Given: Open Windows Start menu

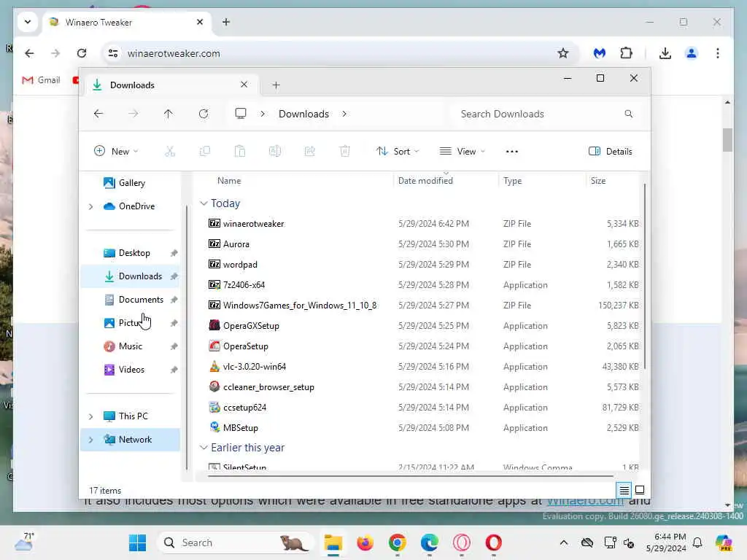Looking at the screenshot, I should click(138, 542).
